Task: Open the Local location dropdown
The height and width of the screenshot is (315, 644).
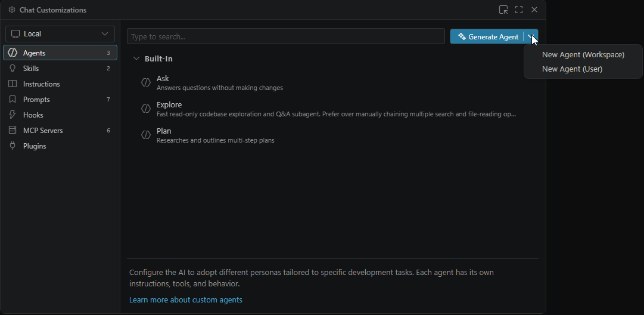Action: [60, 34]
